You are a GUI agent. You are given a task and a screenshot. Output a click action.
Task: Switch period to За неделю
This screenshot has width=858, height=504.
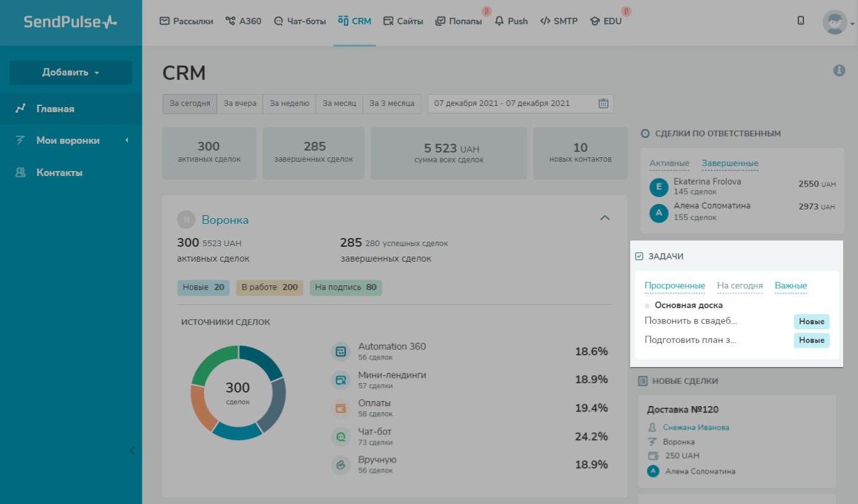click(x=289, y=104)
